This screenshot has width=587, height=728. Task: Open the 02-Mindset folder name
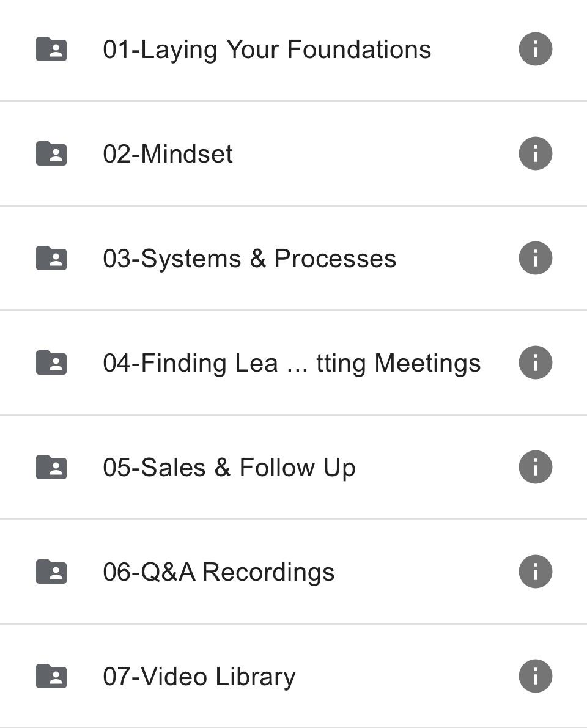click(168, 153)
